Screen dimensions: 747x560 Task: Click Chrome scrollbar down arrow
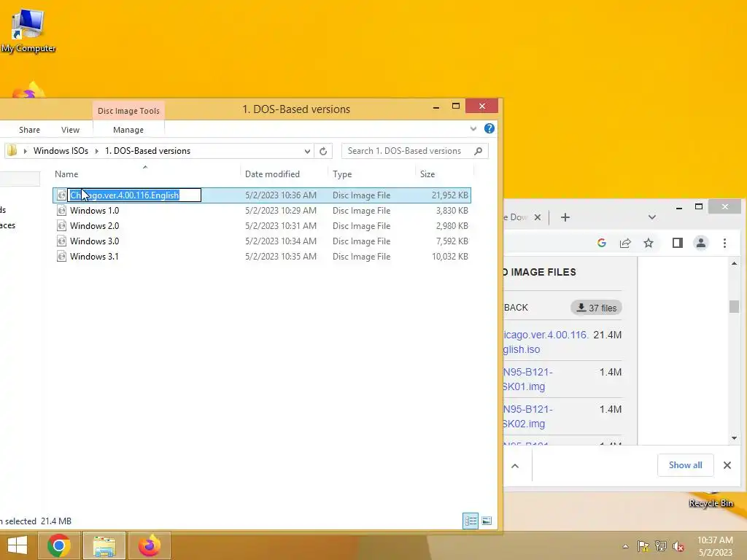pos(734,438)
